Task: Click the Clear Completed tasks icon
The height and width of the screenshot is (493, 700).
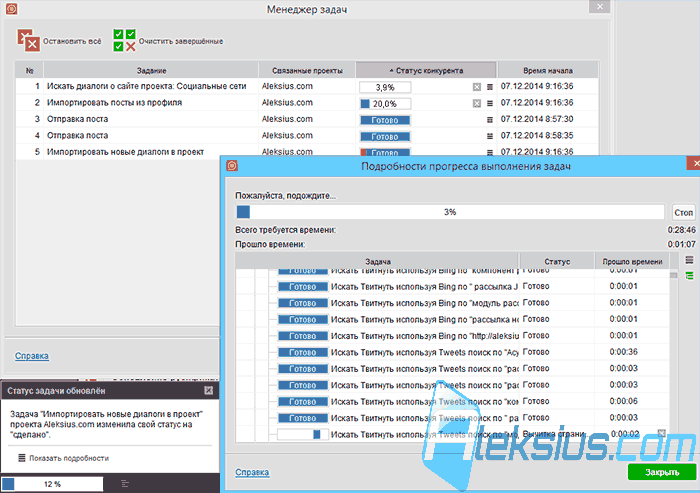Action: 124,41
